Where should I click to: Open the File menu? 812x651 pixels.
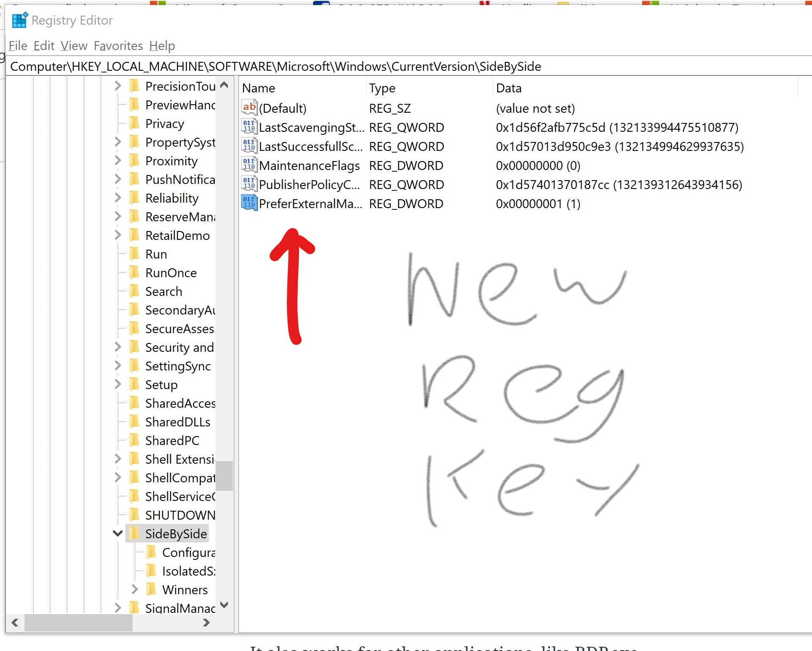click(18, 45)
